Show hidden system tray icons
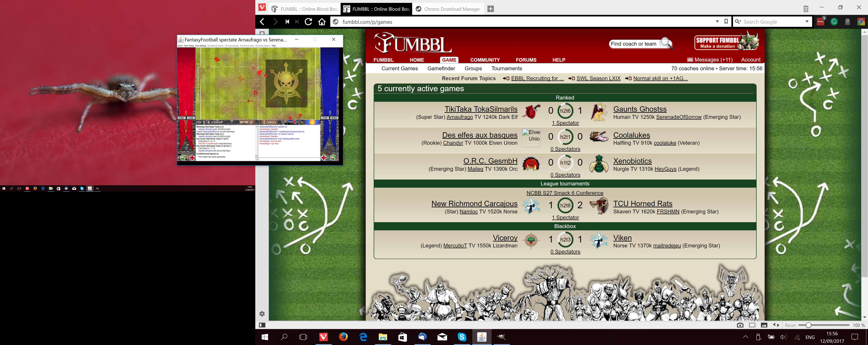Viewport: 868px width, 345px height. click(x=746, y=337)
